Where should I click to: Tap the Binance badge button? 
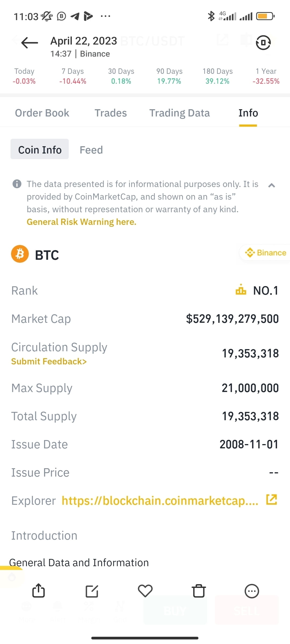point(265,253)
